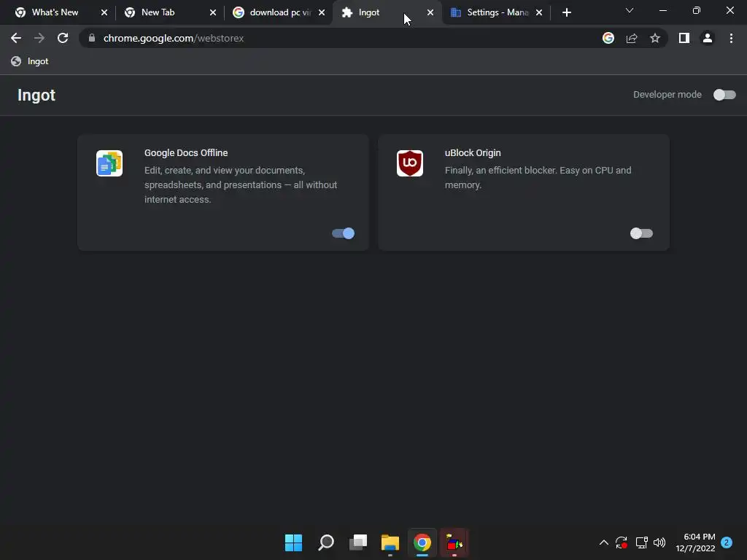This screenshot has height=560, width=747.
Task: Enable uBlock Origin extension toggle
Action: point(641,233)
